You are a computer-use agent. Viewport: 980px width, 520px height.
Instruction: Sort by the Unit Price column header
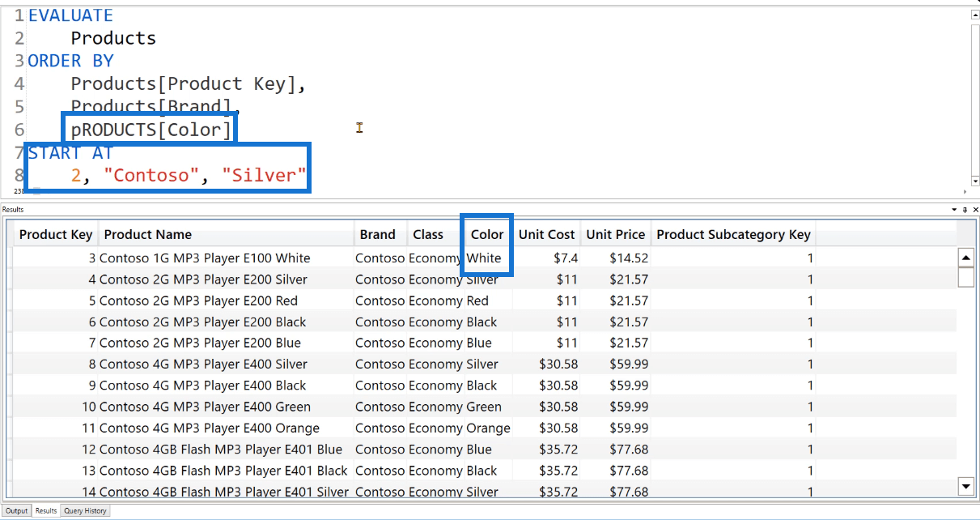pyautogui.click(x=615, y=234)
